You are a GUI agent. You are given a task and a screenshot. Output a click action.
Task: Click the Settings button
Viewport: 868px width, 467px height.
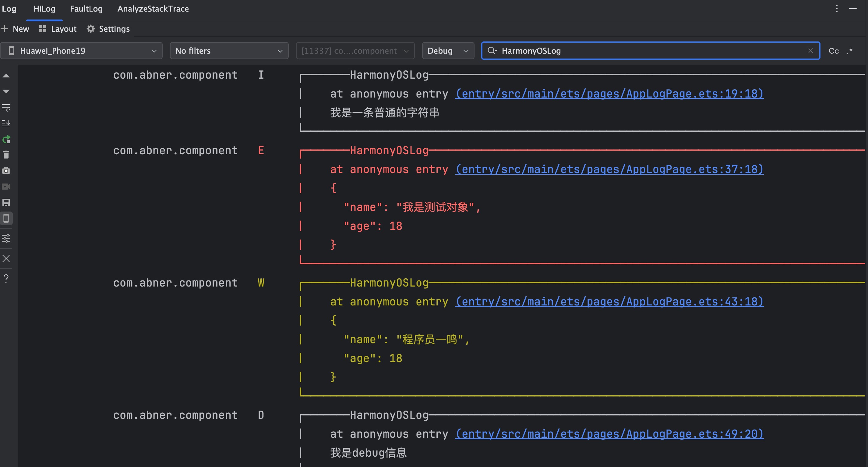pyautogui.click(x=108, y=29)
